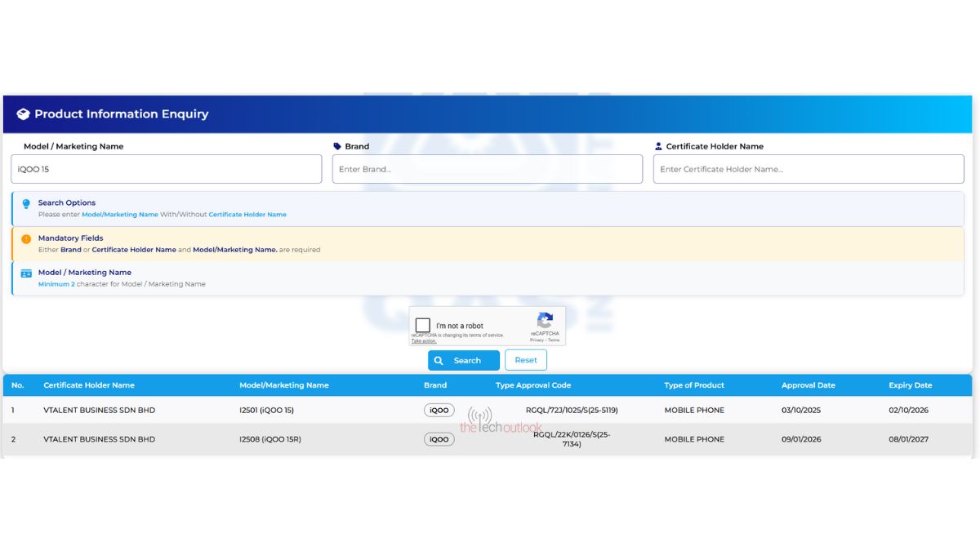Screen dimensions: 980x551
Task: Click the Enter Brand input field
Action: point(487,169)
